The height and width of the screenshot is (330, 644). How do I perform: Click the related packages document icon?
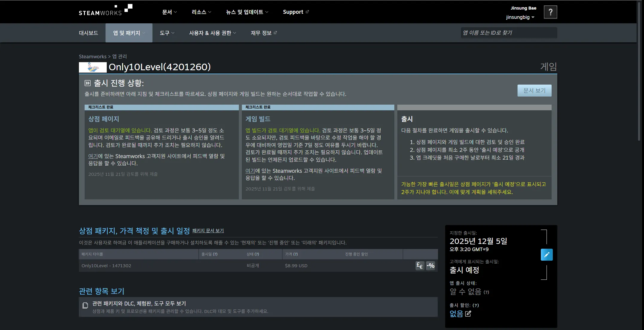85,305
